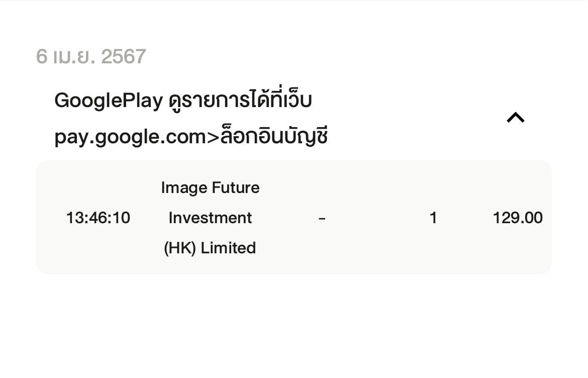The image size is (588, 378).
Task: Click the day number 6 in date
Action: click(x=41, y=57)
